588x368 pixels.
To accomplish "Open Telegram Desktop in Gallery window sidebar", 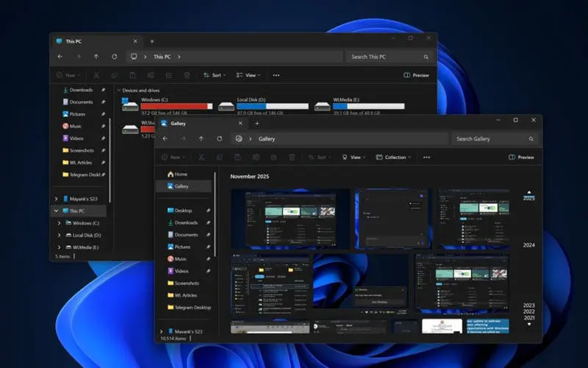I will point(190,307).
